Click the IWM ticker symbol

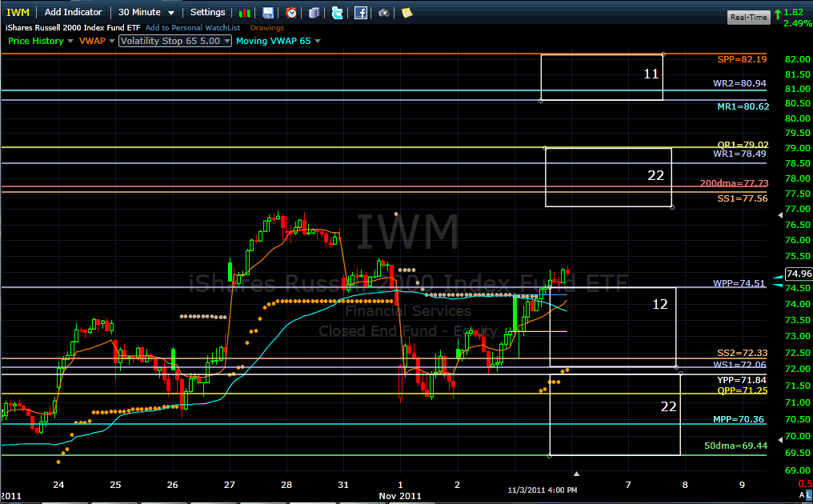click(18, 13)
